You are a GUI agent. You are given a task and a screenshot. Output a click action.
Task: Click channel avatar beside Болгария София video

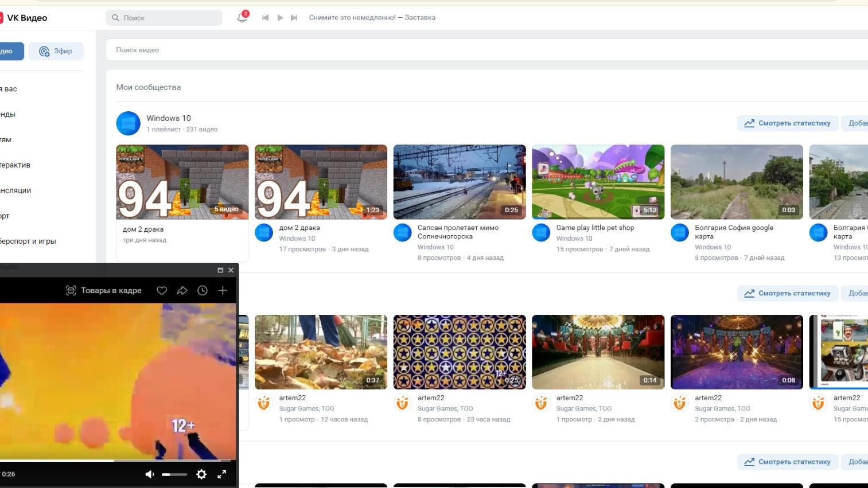pos(680,233)
